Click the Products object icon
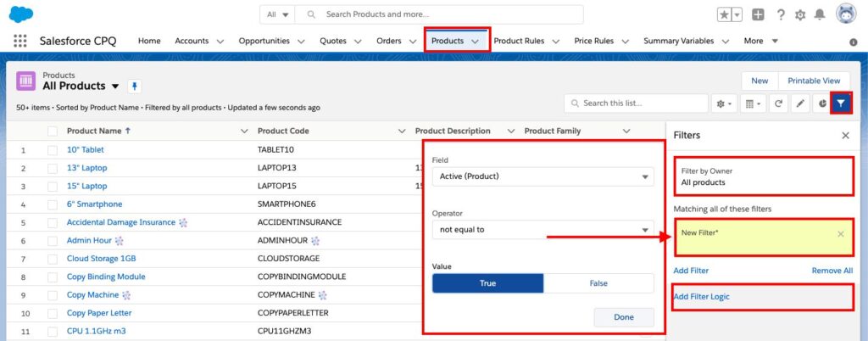This screenshot has width=868, height=341. coord(26,81)
